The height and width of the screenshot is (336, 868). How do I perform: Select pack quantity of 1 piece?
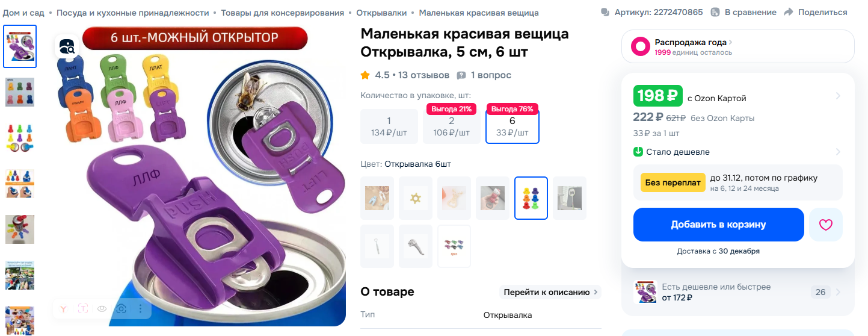pyautogui.click(x=389, y=126)
